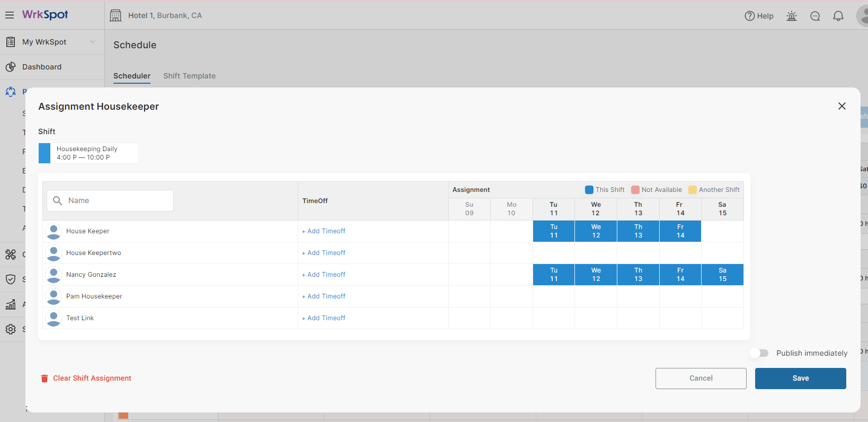Open the user profile avatar menu
The width and height of the screenshot is (868, 422).
(863, 16)
